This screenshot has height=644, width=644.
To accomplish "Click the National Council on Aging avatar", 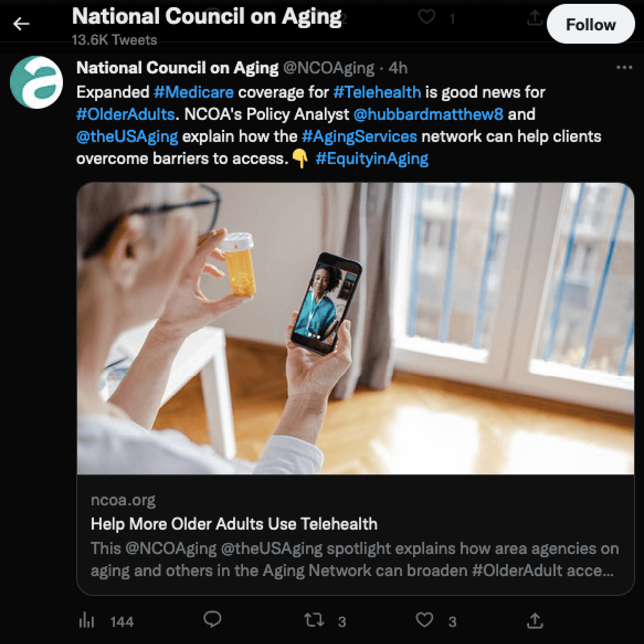I will [x=36, y=82].
